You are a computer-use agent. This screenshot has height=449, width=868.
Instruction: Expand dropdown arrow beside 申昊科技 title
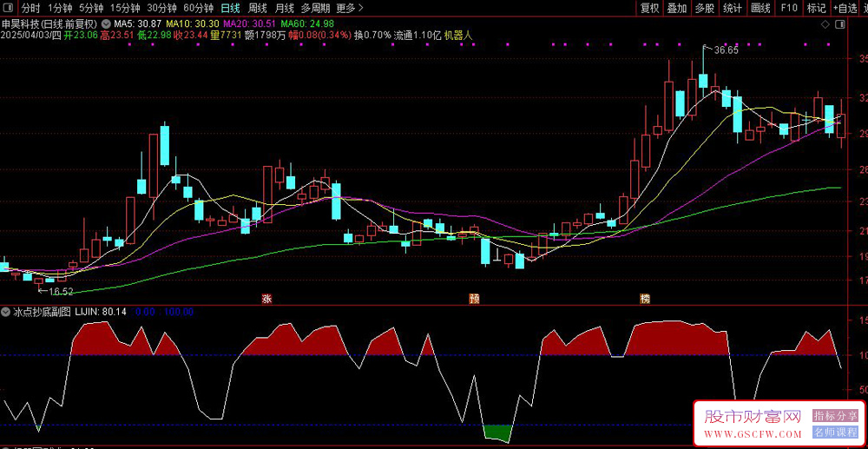pos(106,24)
